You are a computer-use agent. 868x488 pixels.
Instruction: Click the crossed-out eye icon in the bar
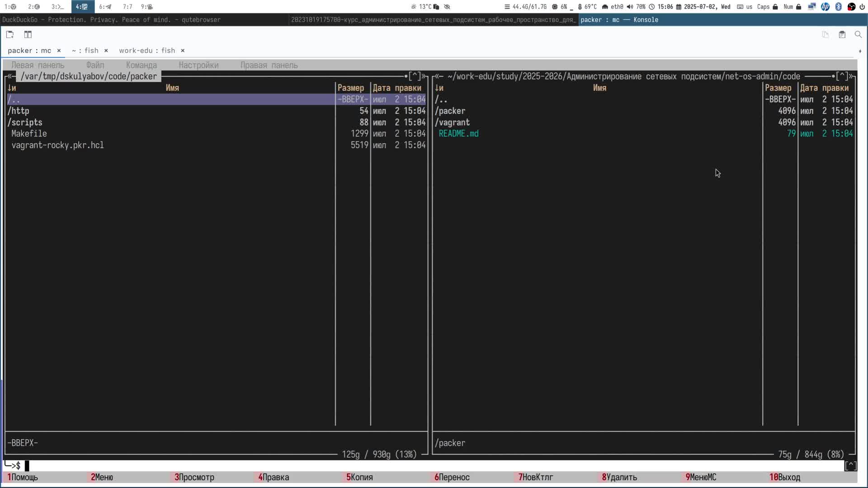447,7
